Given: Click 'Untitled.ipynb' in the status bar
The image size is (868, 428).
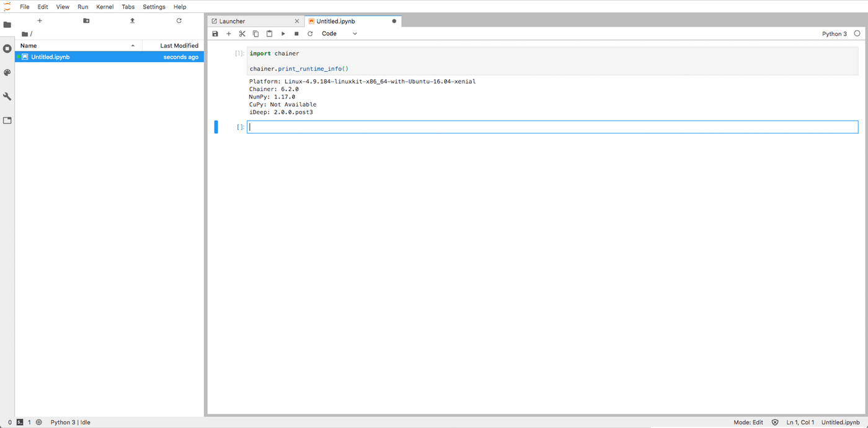Looking at the screenshot, I should [x=840, y=422].
